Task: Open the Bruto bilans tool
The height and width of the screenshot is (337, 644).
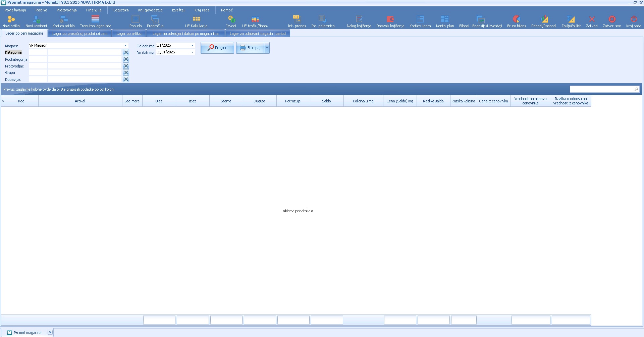Action: click(x=517, y=21)
